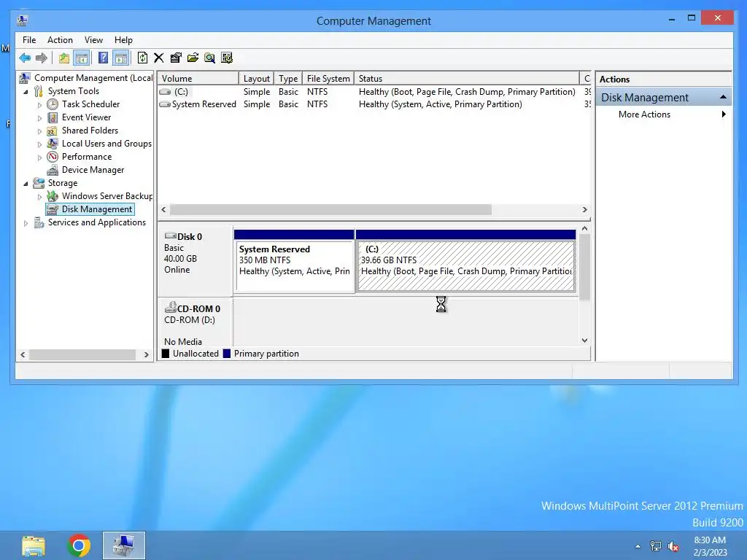Expand the Task Scheduler node

point(39,105)
